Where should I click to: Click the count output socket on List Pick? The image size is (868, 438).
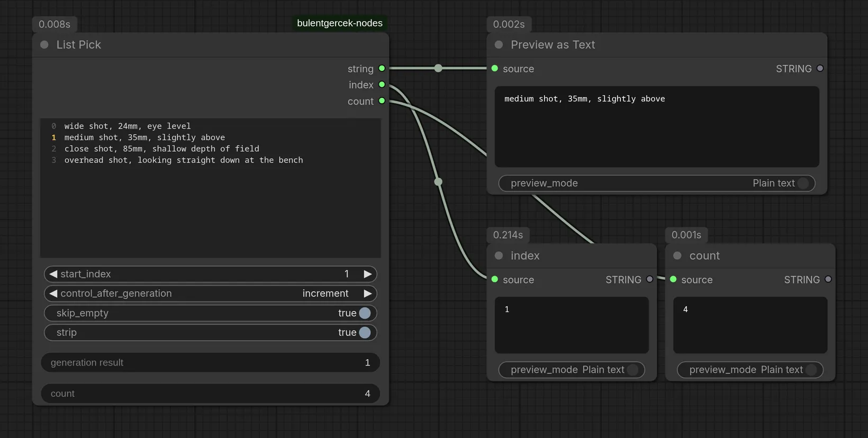(x=382, y=101)
